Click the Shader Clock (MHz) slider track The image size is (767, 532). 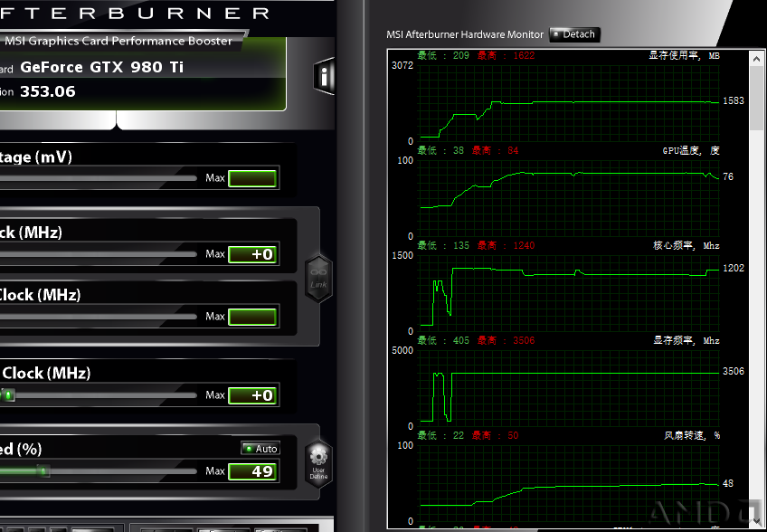(x=98, y=317)
